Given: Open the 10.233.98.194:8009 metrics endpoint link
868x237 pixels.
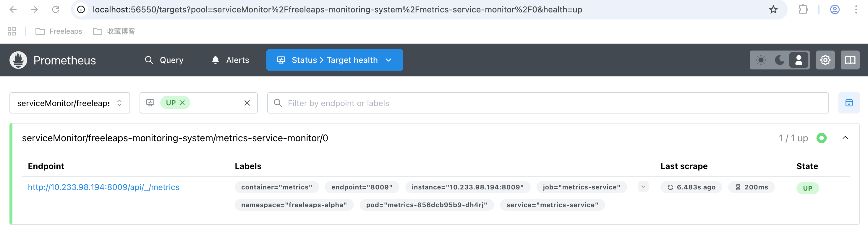Looking at the screenshot, I should tap(103, 187).
